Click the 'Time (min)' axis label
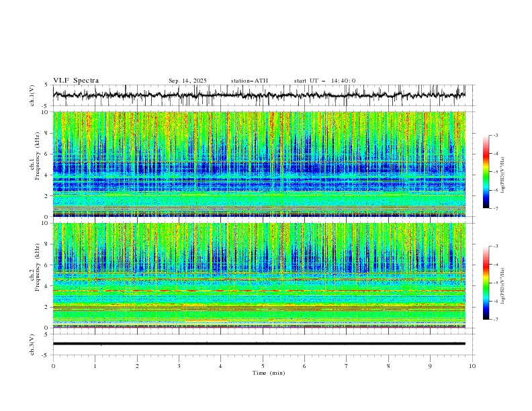Screen dimensions: 532x411 (x=269, y=373)
